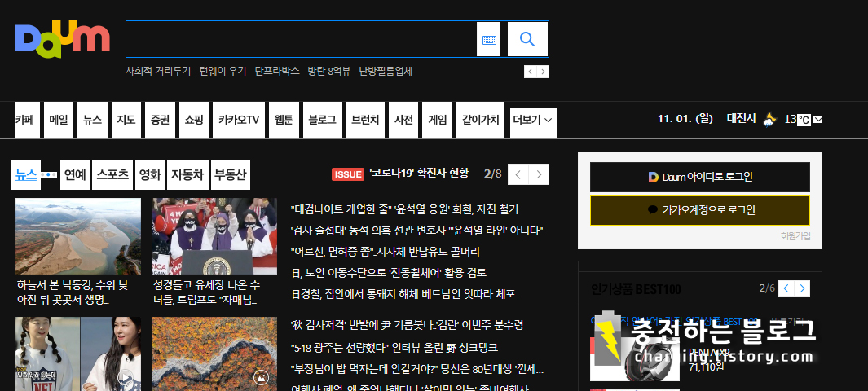Click the weather icon beside 대전시
Image resolution: width=868 pixels, height=391 pixels.
tap(770, 119)
